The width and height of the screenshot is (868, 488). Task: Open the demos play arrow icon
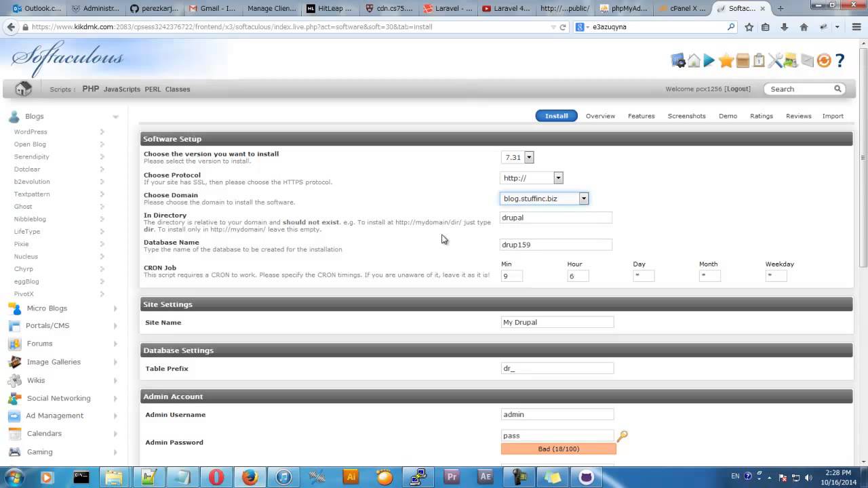pyautogui.click(x=709, y=61)
